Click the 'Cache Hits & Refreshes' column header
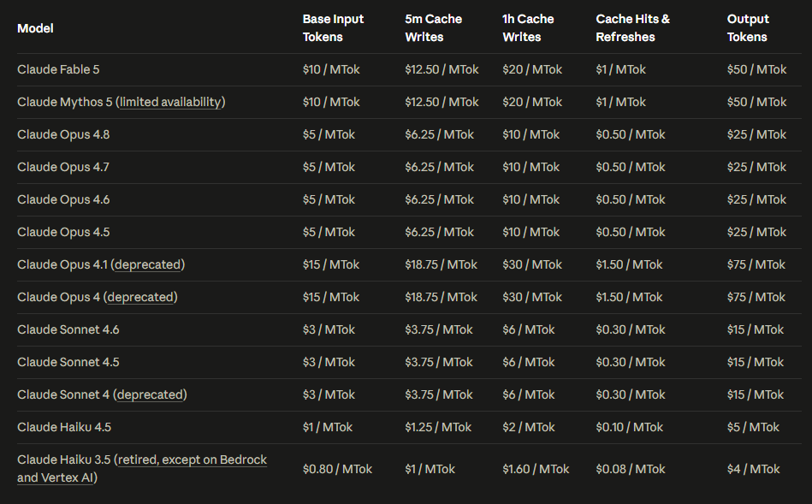Image resolution: width=812 pixels, height=504 pixels. click(x=632, y=28)
